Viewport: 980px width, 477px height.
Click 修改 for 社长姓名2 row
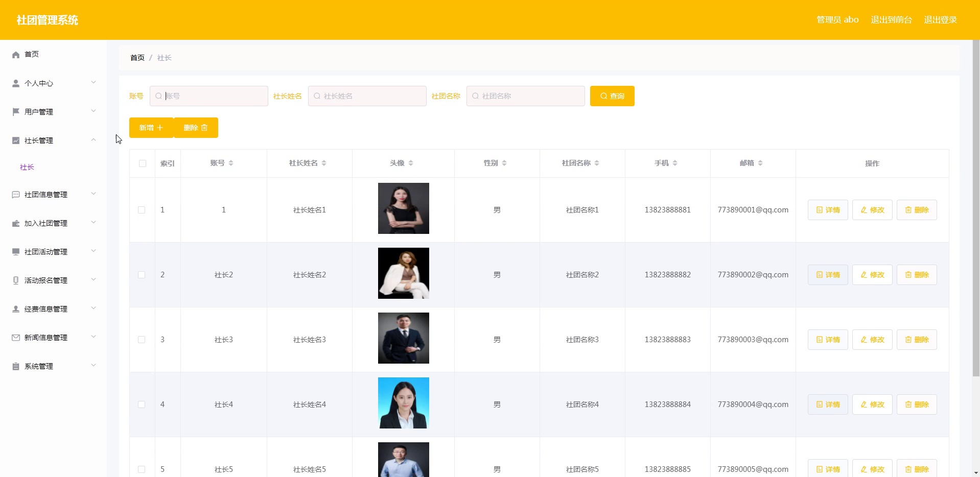[x=872, y=275]
